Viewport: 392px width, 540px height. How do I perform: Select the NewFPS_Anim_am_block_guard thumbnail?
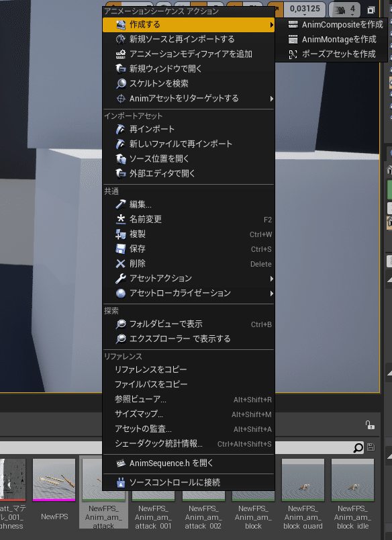(303, 480)
